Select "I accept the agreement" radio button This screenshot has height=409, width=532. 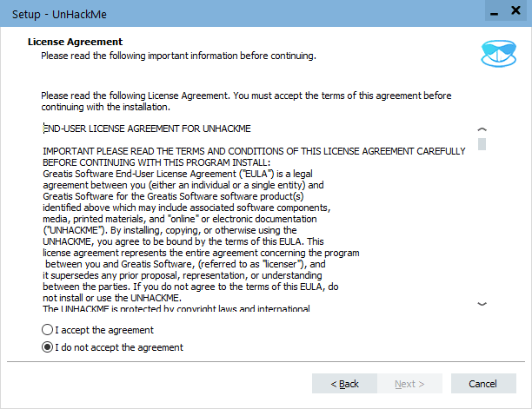click(x=47, y=330)
